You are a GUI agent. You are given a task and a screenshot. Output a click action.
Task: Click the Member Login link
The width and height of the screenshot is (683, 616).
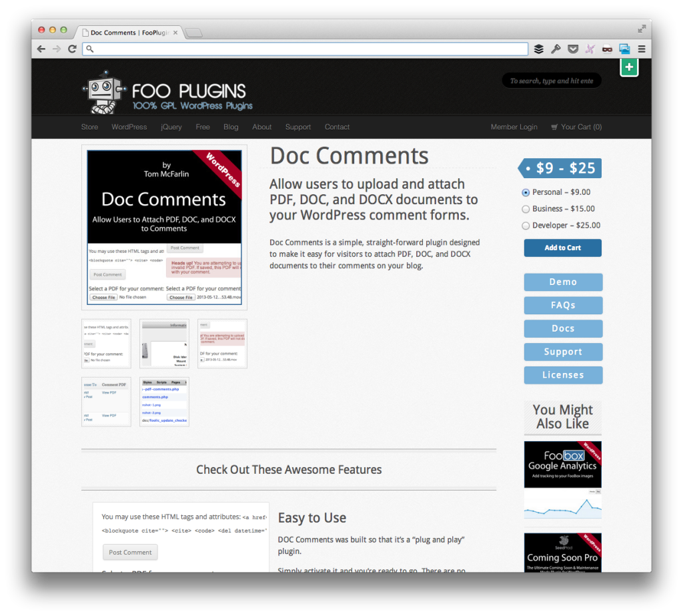coord(514,127)
